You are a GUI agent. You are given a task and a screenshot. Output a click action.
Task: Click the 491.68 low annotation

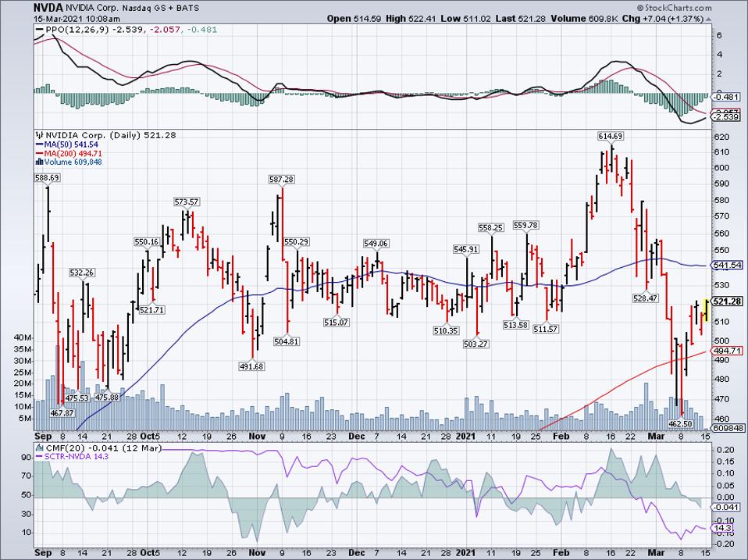pyautogui.click(x=252, y=366)
